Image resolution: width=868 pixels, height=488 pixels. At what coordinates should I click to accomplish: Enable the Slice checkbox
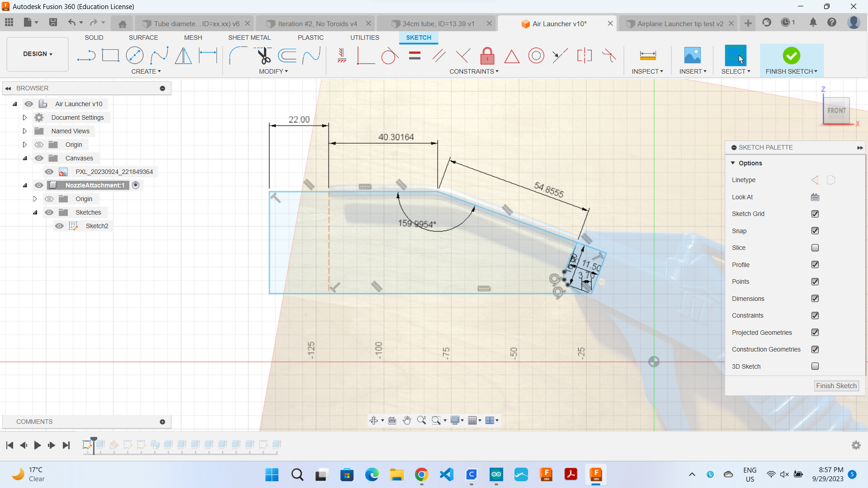[x=815, y=248]
